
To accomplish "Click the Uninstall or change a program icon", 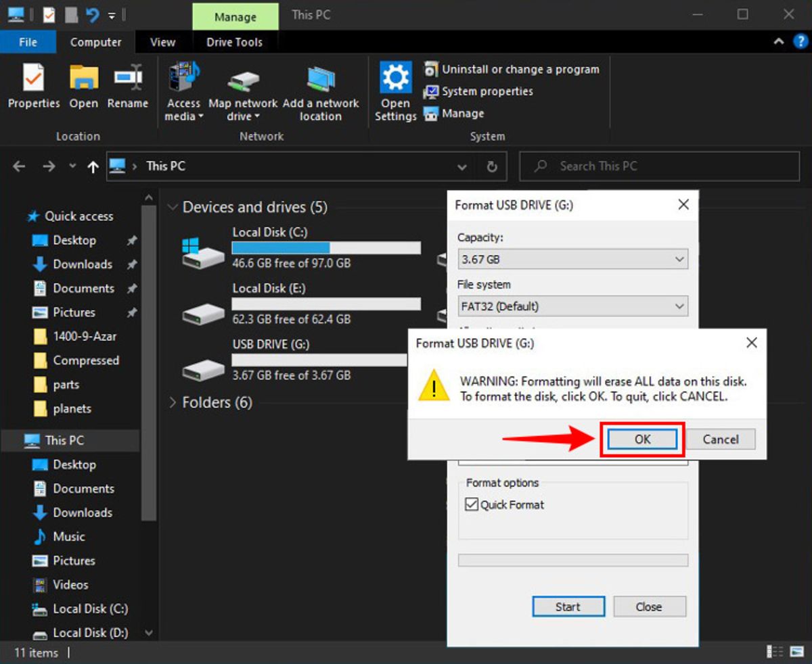I will 431,69.
